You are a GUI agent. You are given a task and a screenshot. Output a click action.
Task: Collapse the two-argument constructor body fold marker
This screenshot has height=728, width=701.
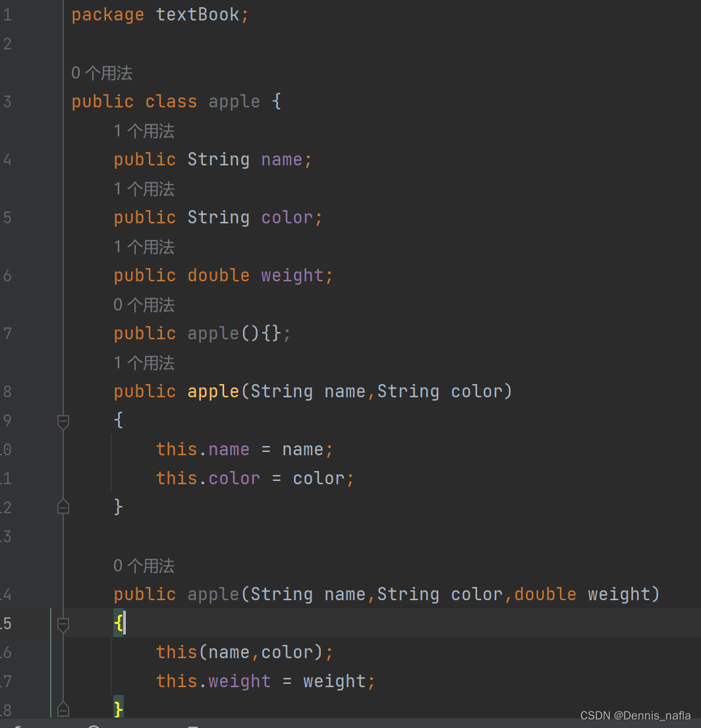[63, 422]
